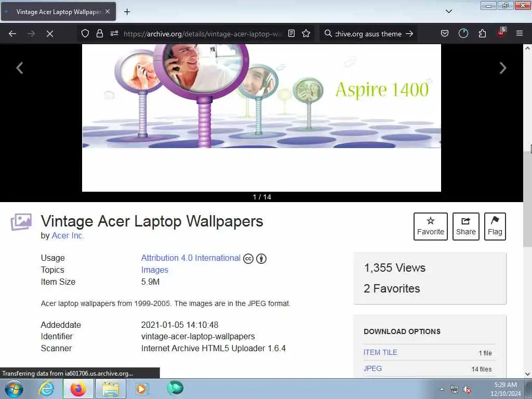Click the 1,355 Views text
Screen dimensions: 532x399
[395, 268]
